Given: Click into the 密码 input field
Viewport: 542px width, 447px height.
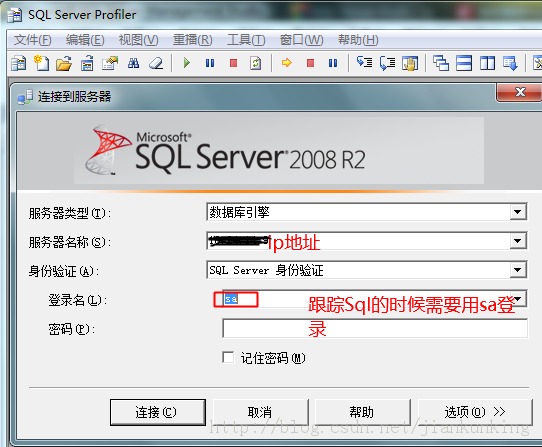Looking at the screenshot, I should (x=375, y=328).
